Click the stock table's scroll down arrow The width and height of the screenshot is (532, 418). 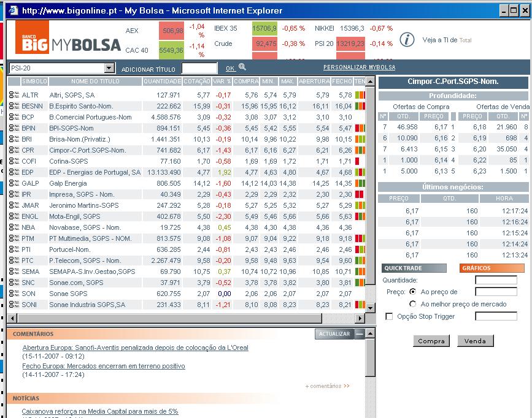point(370,308)
